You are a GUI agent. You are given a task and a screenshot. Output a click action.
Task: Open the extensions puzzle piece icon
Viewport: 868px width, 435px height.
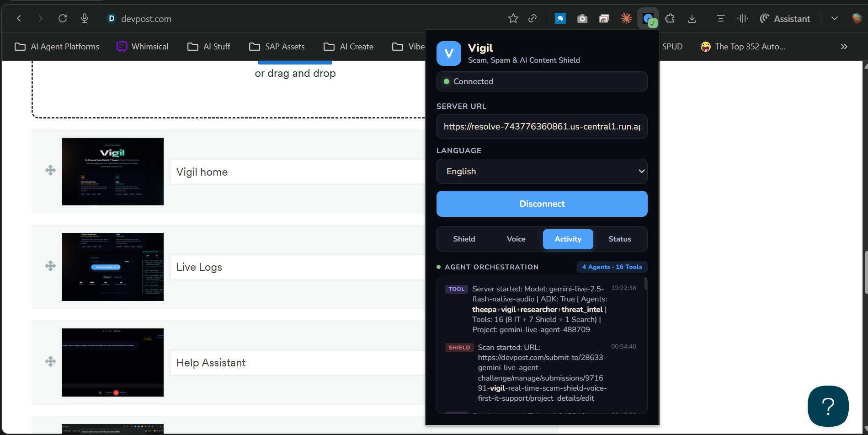pyautogui.click(x=670, y=18)
